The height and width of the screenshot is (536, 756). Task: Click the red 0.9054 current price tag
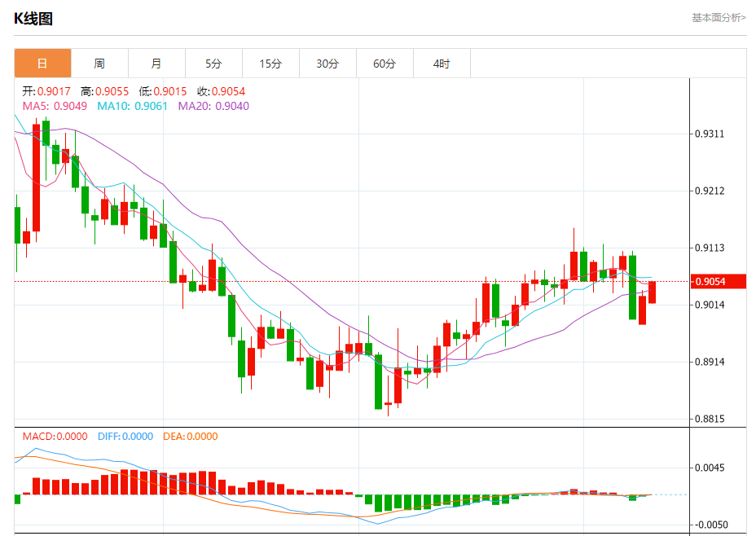tap(719, 282)
